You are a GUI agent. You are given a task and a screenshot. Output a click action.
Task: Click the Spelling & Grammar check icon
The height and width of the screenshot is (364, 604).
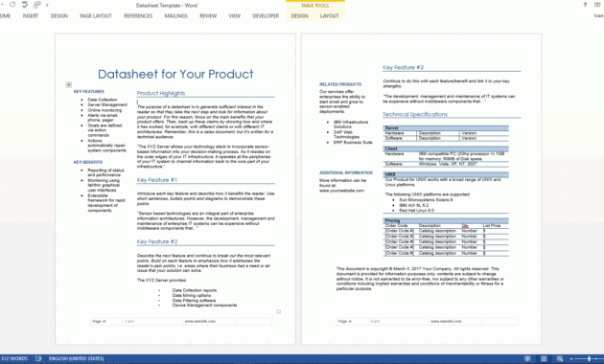[x=25, y=5]
